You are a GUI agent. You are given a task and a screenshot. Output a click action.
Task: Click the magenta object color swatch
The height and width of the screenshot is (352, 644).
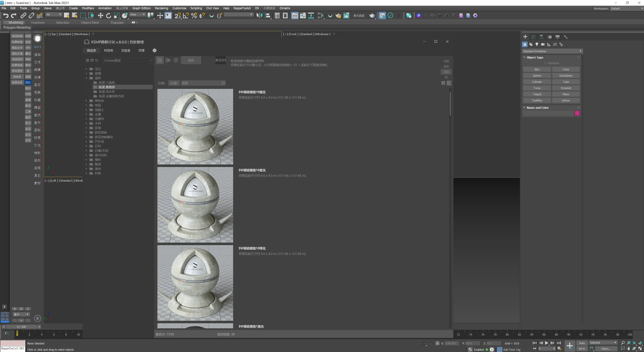(577, 113)
